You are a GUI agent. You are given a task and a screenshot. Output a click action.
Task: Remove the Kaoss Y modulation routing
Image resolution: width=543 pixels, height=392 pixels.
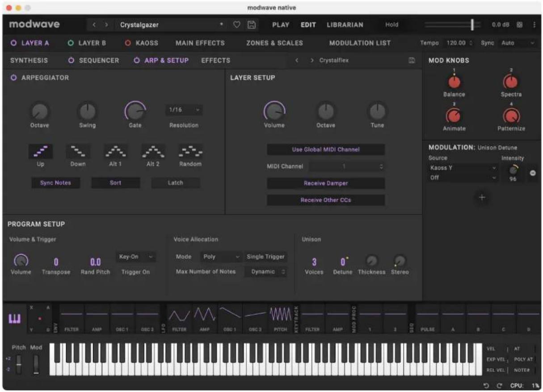point(533,173)
